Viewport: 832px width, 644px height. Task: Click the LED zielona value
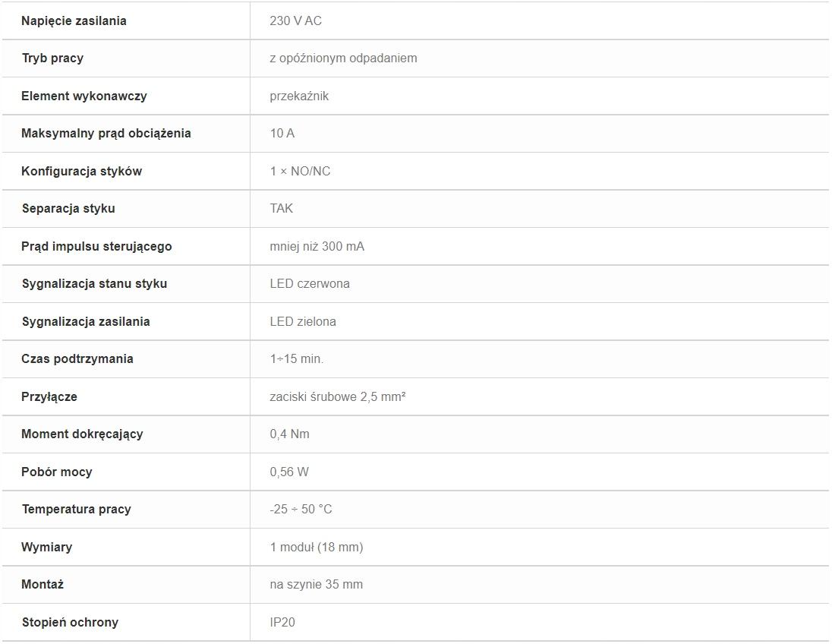tap(302, 321)
